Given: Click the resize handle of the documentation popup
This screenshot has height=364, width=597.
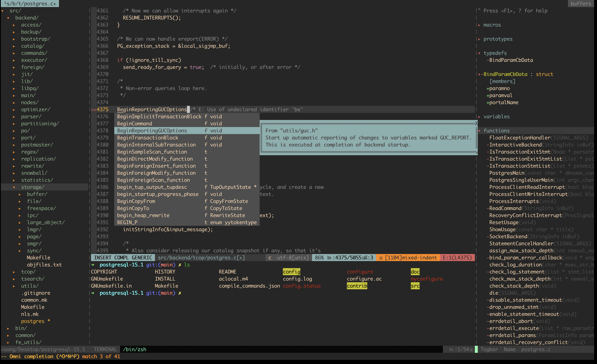Looking at the screenshot, I should (476, 152).
